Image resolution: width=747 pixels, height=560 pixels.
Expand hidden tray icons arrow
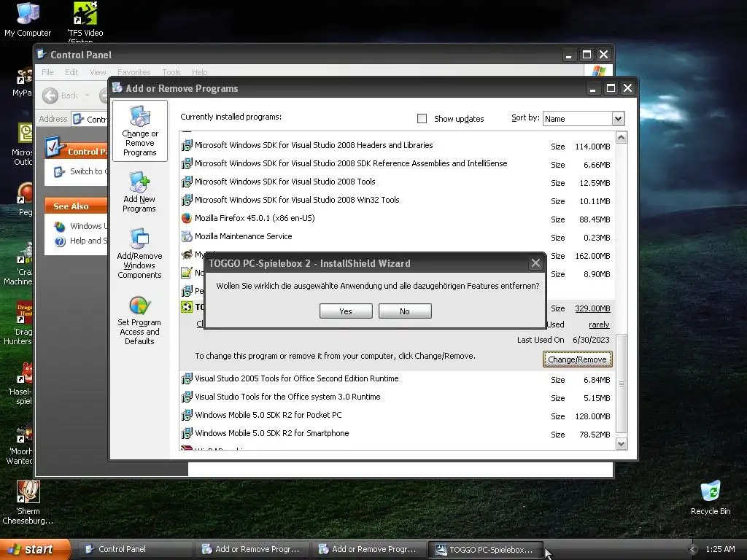point(693,549)
